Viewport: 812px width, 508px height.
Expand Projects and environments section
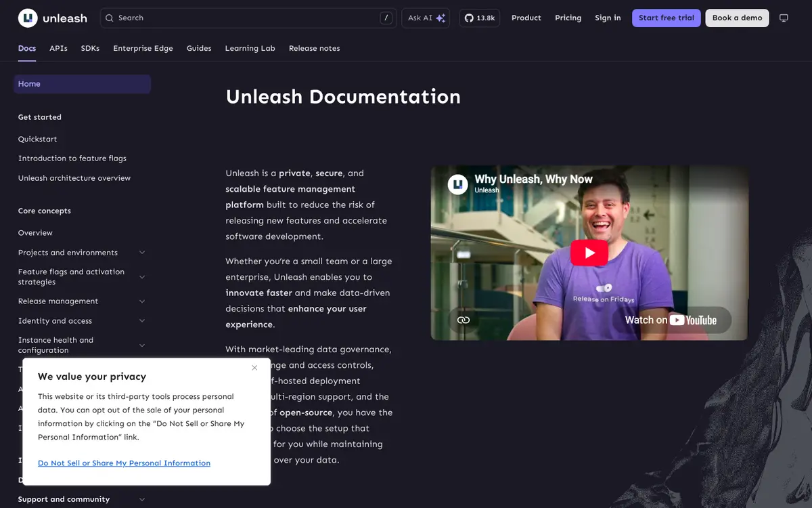(x=142, y=253)
